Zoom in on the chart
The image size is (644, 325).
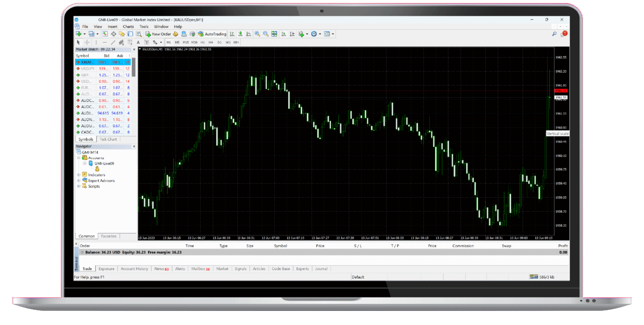pyautogui.click(x=257, y=34)
